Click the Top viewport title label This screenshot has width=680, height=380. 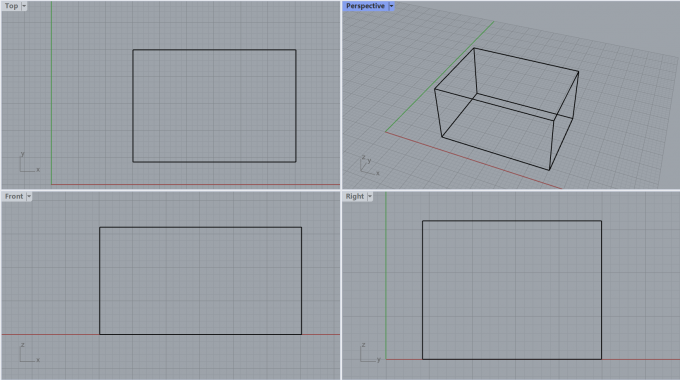pyautogui.click(x=11, y=6)
